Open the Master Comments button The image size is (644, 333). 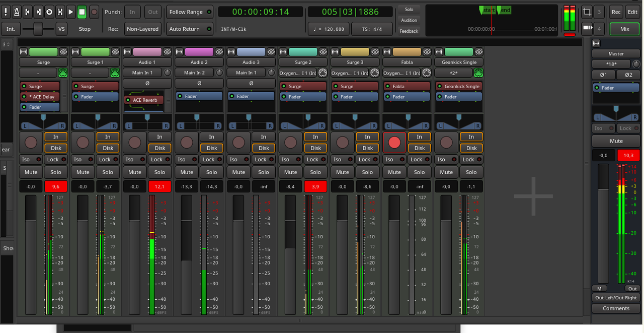616,308
